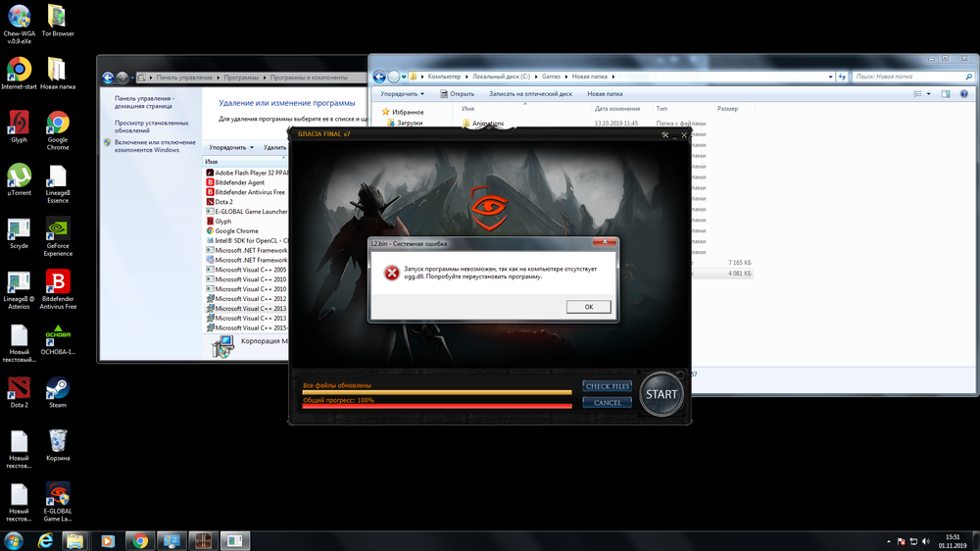Screen dimensions: 980x551
Task: Click Google Chrome icon in the taskbar
Action: click(140, 540)
